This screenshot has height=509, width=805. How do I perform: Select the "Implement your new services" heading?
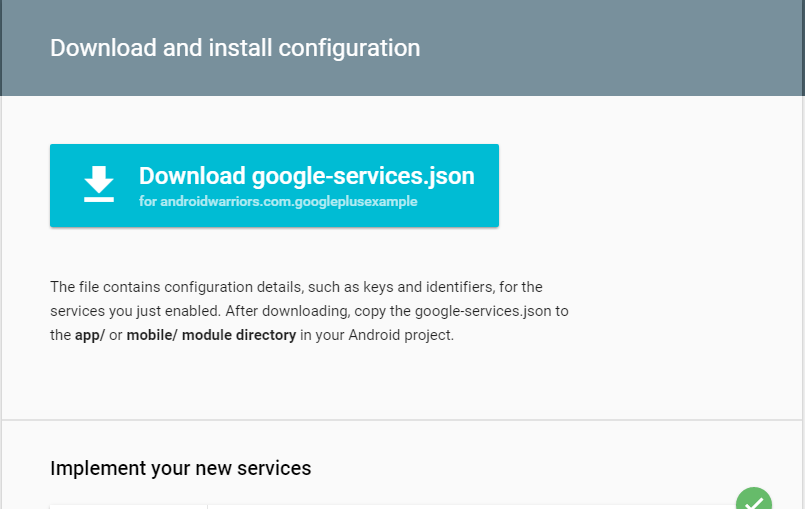(x=181, y=468)
